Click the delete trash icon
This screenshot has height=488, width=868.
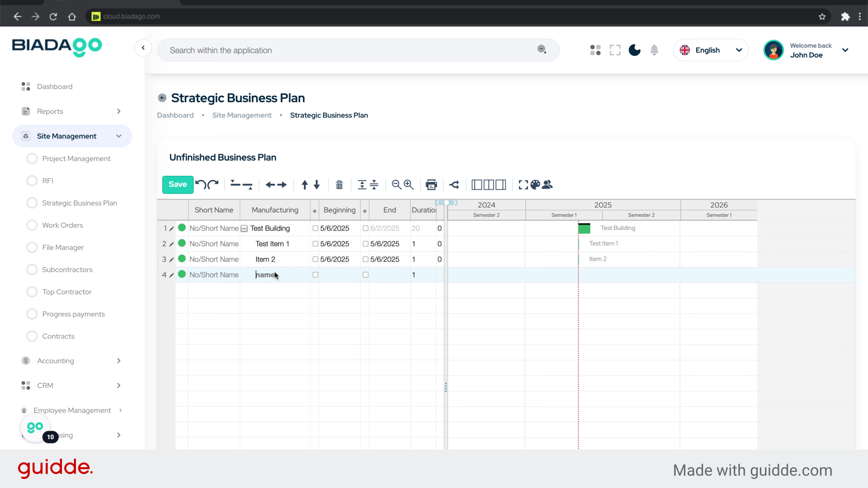(339, 184)
